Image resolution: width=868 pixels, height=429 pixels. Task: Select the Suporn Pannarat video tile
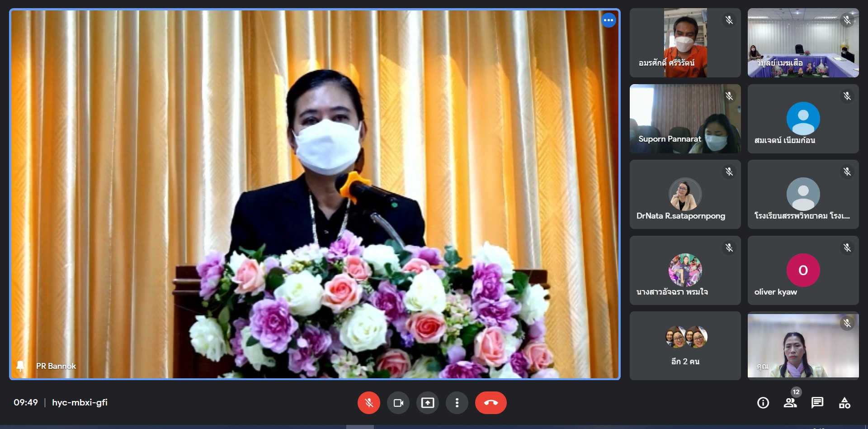point(685,119)
